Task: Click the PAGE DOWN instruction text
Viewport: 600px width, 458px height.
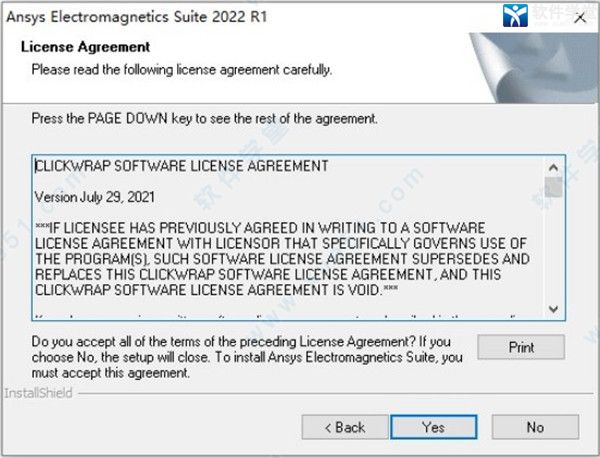Action: pyautogui.click(x=204, y=119)
